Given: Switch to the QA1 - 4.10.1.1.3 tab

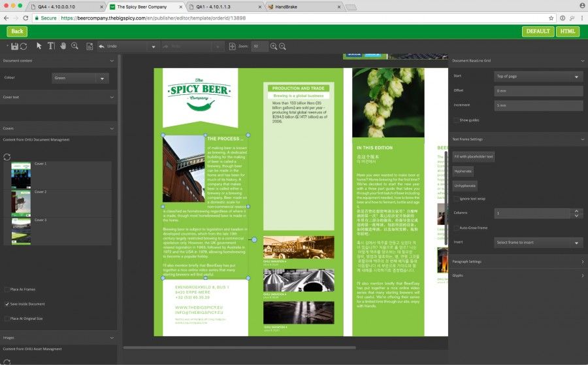Looking at the screenshot, I should click(225, 7).
